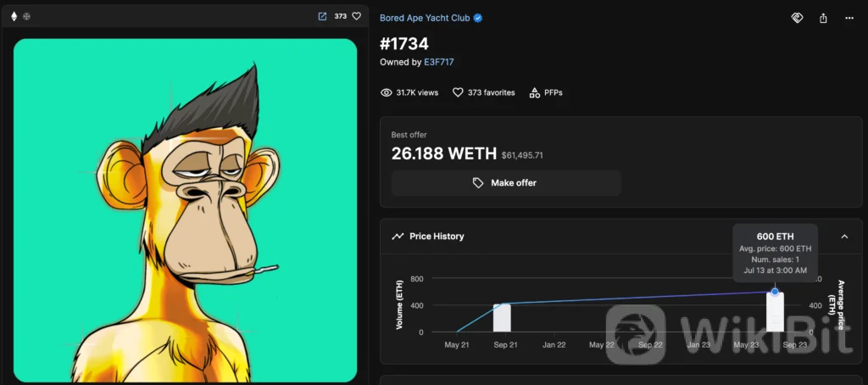Share this NFT using the share icon

click(x=823, y=18)
